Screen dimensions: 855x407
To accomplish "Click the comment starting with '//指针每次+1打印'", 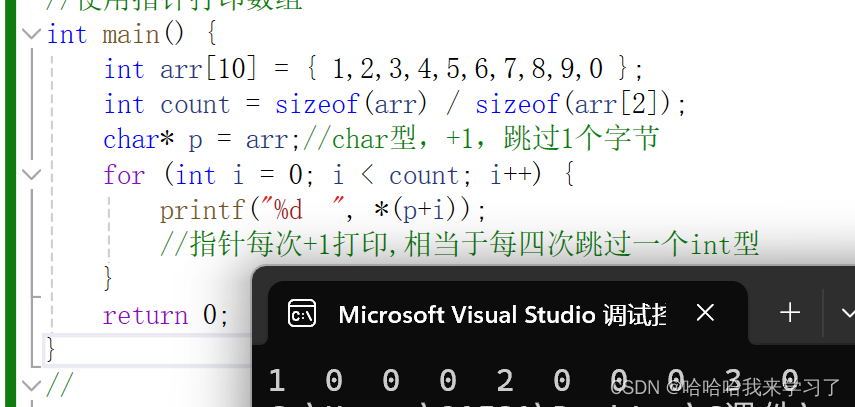I will pyautogui.click(x=459, y=245).
